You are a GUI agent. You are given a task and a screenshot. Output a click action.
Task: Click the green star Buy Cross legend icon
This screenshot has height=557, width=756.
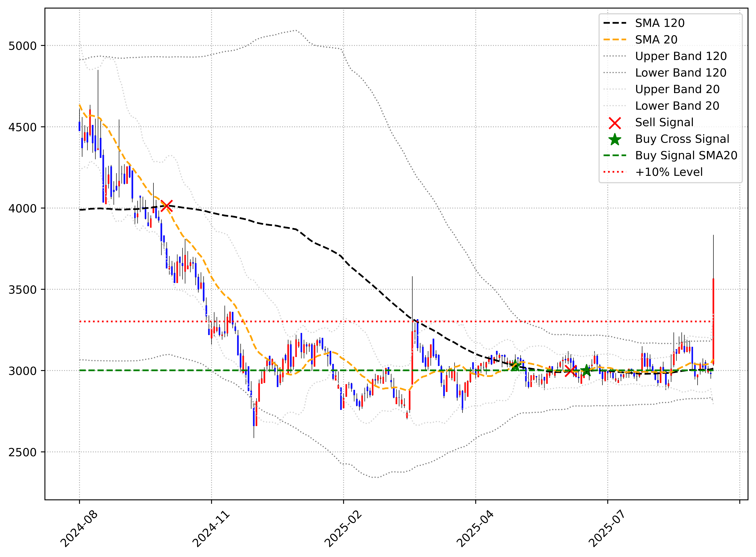[x=615, y=140]
